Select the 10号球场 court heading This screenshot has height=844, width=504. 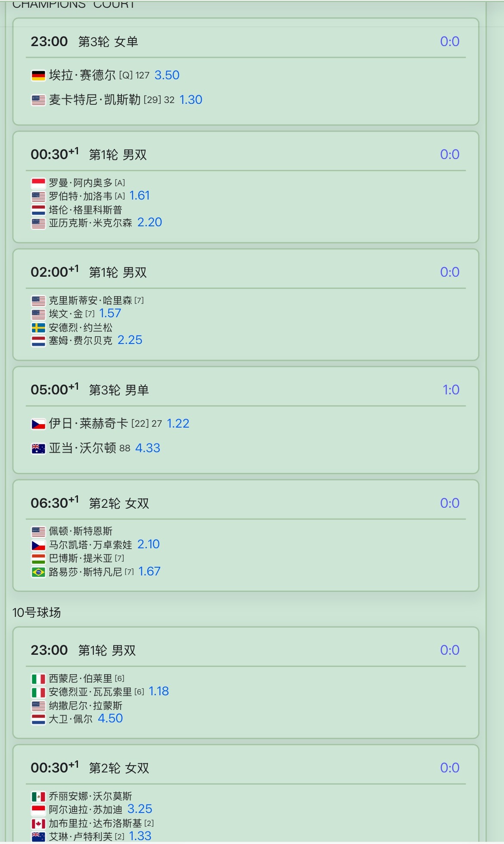[37, 612]
